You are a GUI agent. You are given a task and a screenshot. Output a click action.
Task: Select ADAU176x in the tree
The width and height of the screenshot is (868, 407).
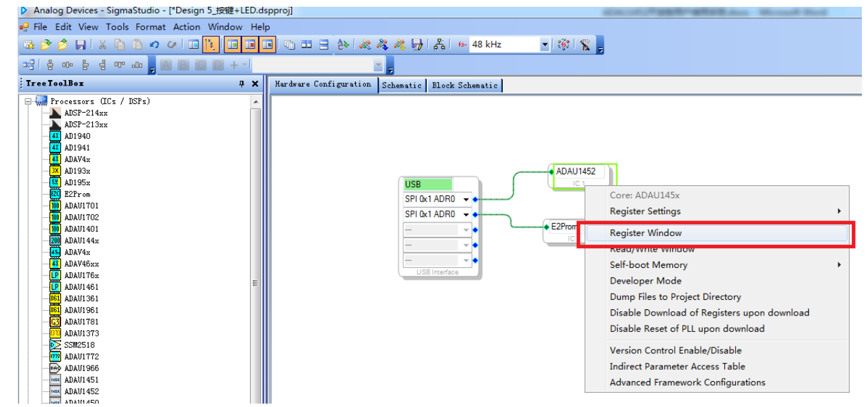click(81, 275)
